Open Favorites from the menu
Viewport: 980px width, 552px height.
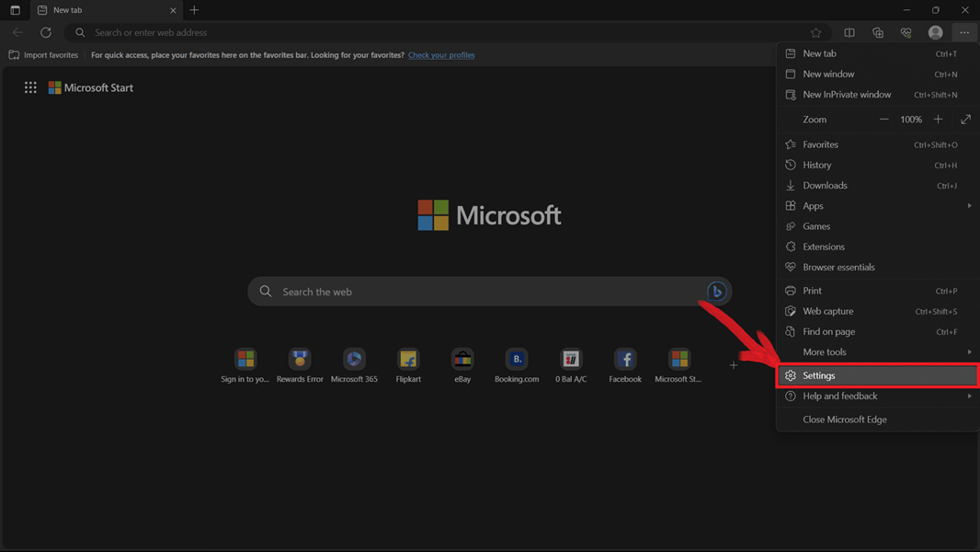pyautogui.click(x=877, y=145)
